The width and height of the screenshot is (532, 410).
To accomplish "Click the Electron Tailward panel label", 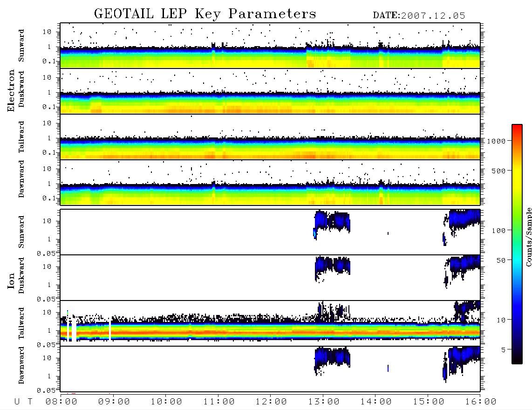I will click(x=21, y=137).
